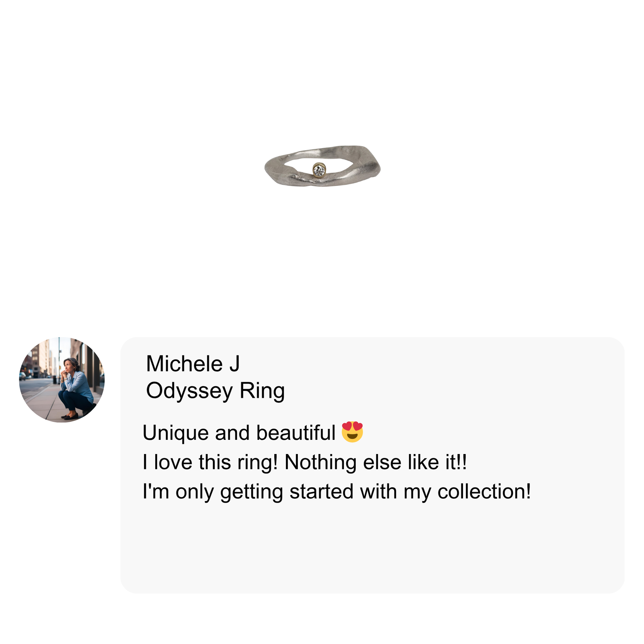
Task: Open Michele J's circular profile photo
Action: tap(62, 380)
